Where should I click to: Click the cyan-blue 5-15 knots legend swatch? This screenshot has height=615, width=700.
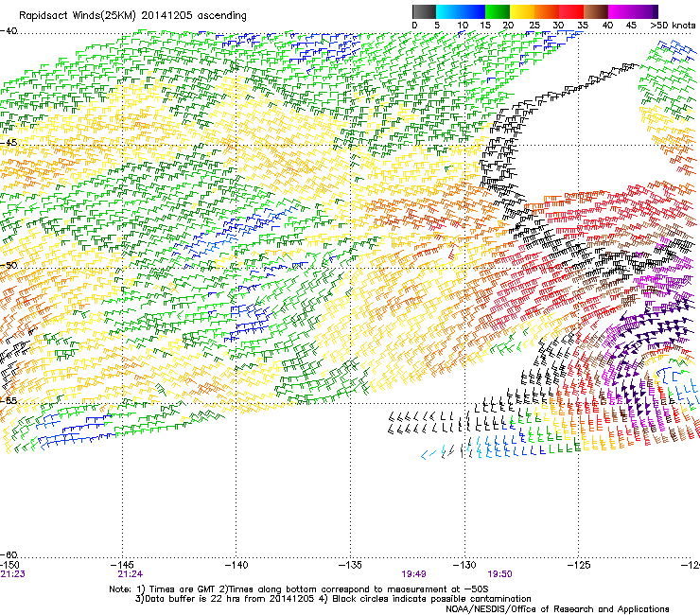461,11
